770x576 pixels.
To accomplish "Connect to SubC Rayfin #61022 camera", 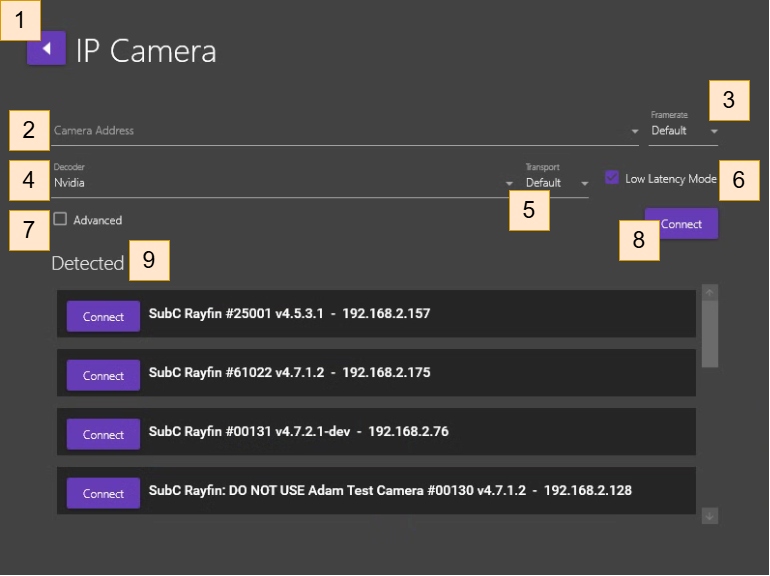I will click(103, 375).
